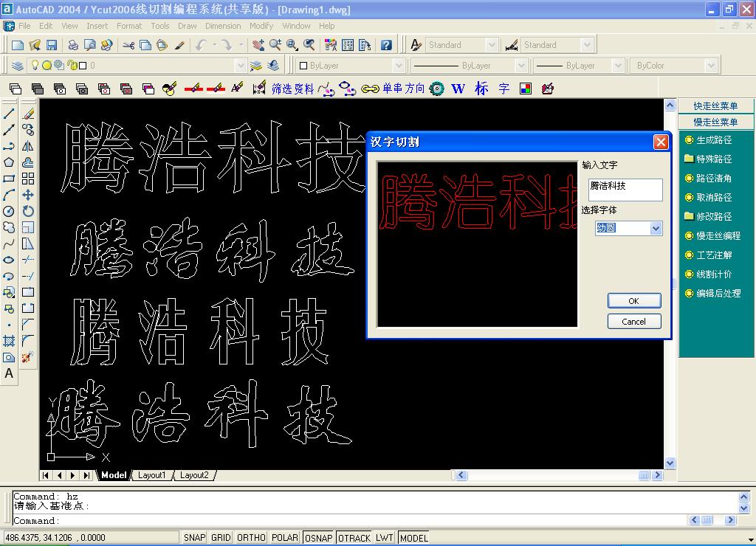Click the blue W toolbar icon
This screenshot has width=756, height=546.
pos(458,89)
